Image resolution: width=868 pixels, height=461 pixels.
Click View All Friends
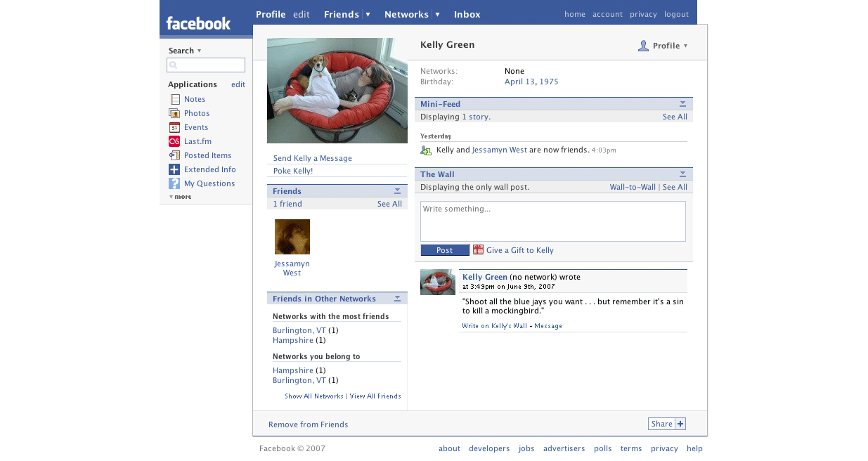coord(375,396)
